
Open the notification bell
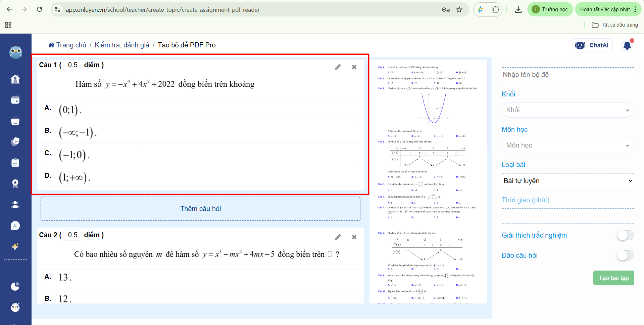627,45
